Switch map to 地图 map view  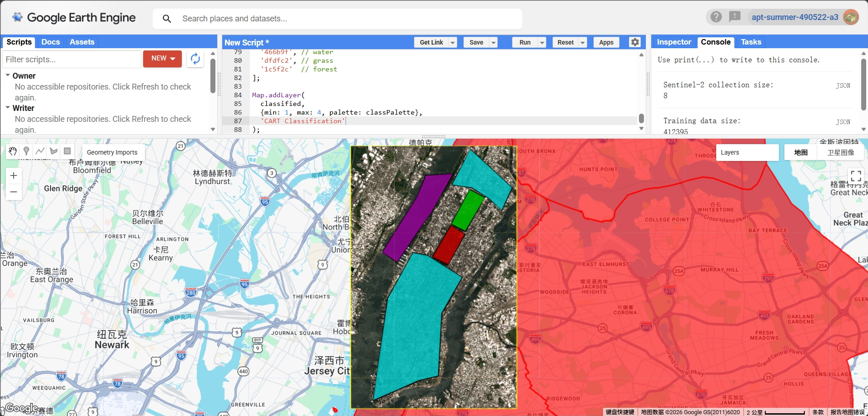801,152
